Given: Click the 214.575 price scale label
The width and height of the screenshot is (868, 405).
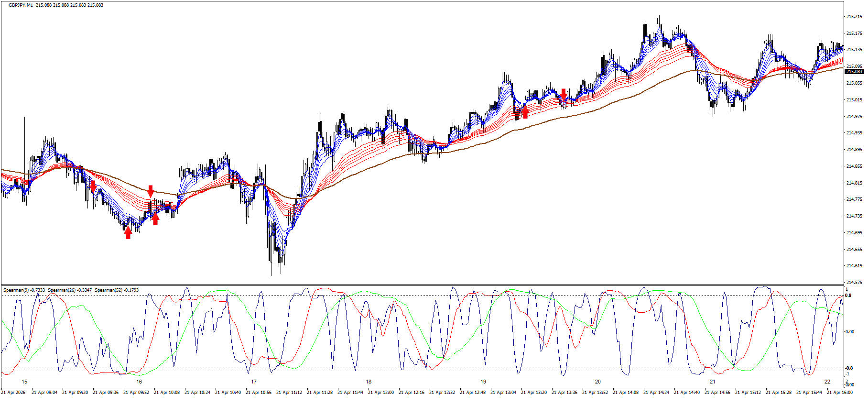Looking at the screenshot, I should point(854,283).
